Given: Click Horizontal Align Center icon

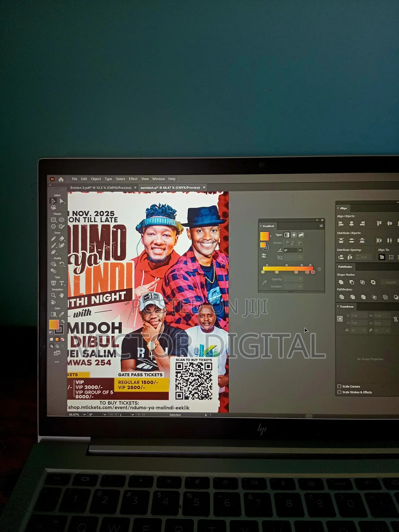Looking at the screenshot, I should [x=351, y=224].
